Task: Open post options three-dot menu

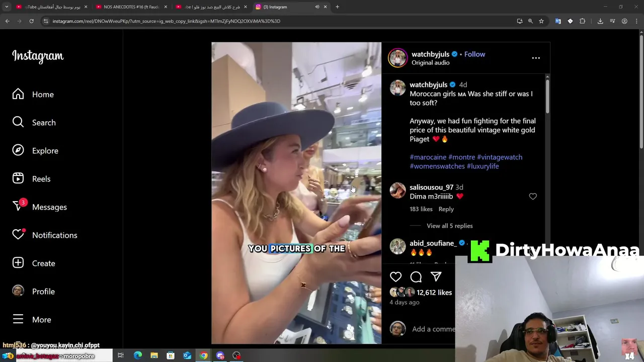Action: pos(536,58)
